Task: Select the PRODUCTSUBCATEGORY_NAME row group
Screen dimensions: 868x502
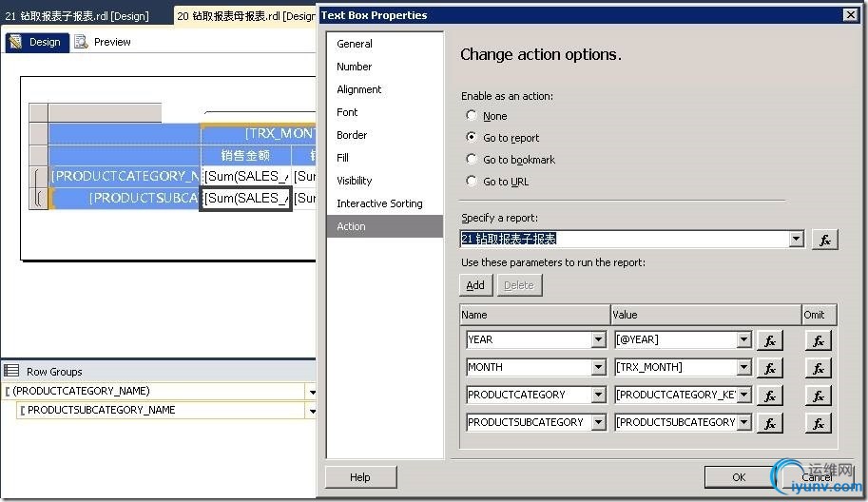Action: (x=162, y=410)
